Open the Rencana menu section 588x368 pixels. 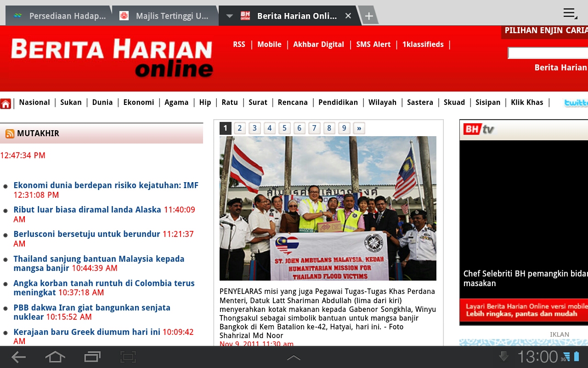point(293,102)
